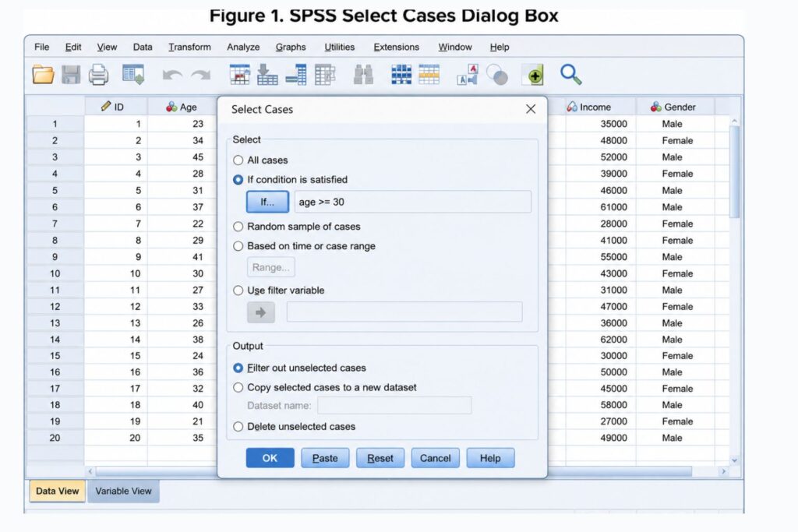798x532 pixels.
Task: Switch to the Variable View tab
Action: 123,491
